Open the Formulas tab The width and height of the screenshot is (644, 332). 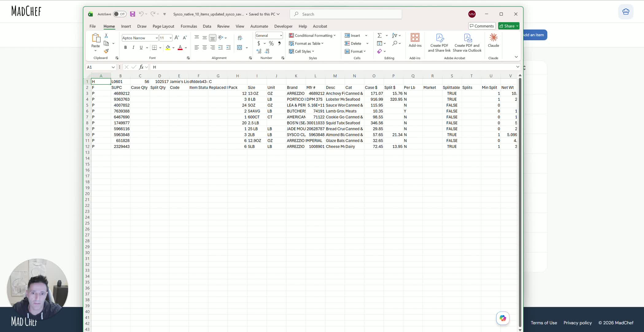click(189, 26)
